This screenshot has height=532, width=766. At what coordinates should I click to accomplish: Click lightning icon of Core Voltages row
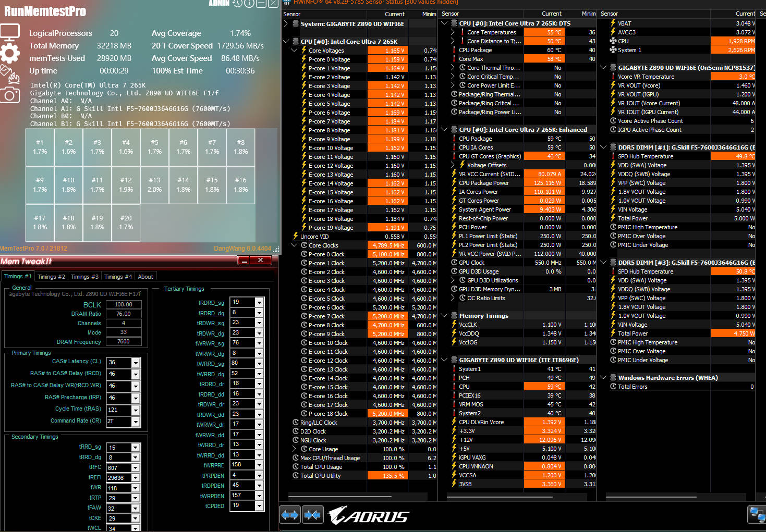click(x=303, y=51)
